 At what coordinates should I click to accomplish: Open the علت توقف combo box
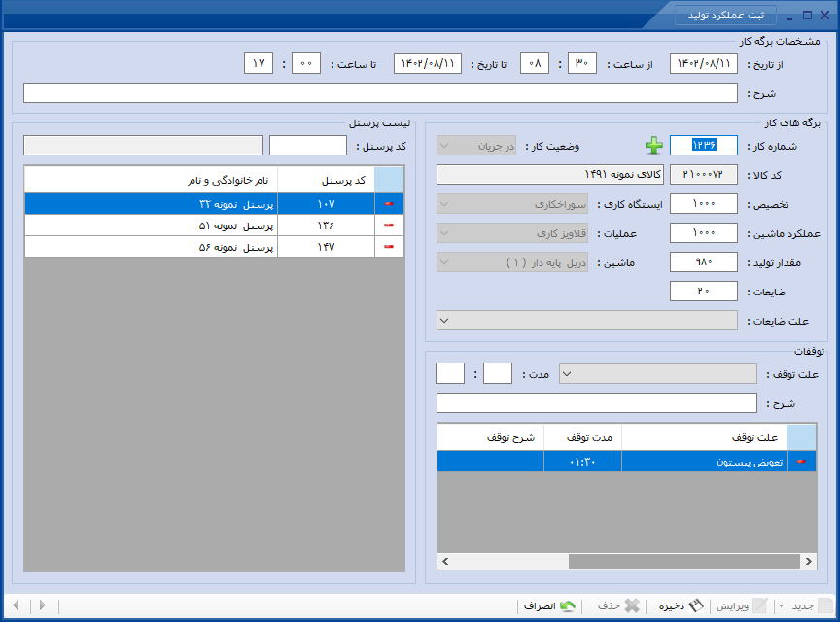(x=658, y=374)
